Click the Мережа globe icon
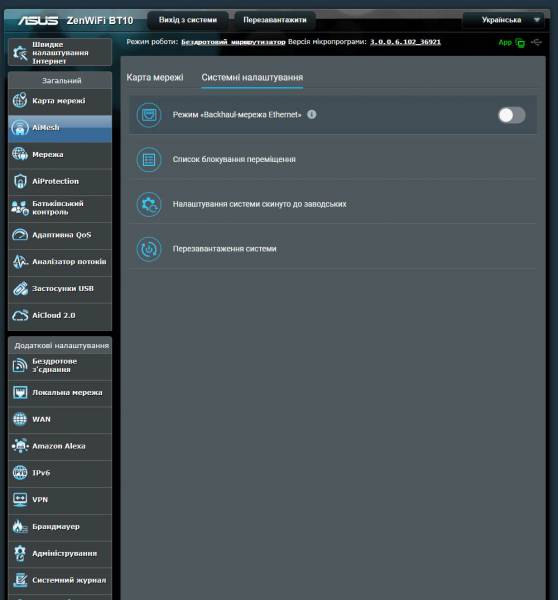558x600 pixels. [20, 154]
